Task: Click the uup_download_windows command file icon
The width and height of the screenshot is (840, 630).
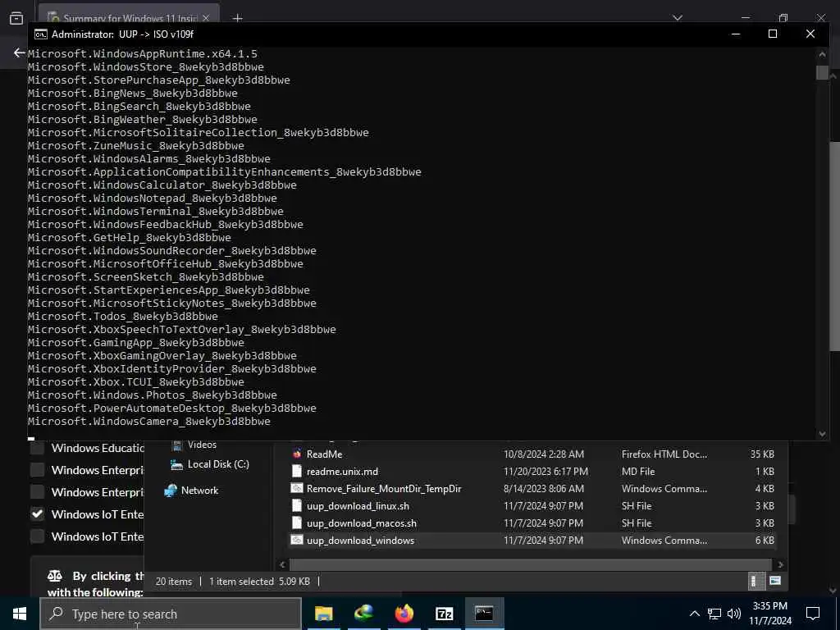Action: click(297, 540)
